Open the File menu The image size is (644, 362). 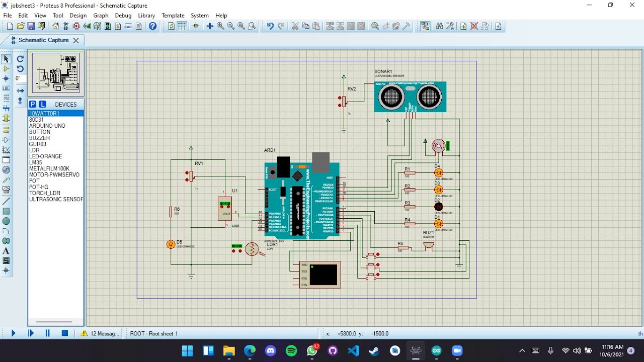8,16
